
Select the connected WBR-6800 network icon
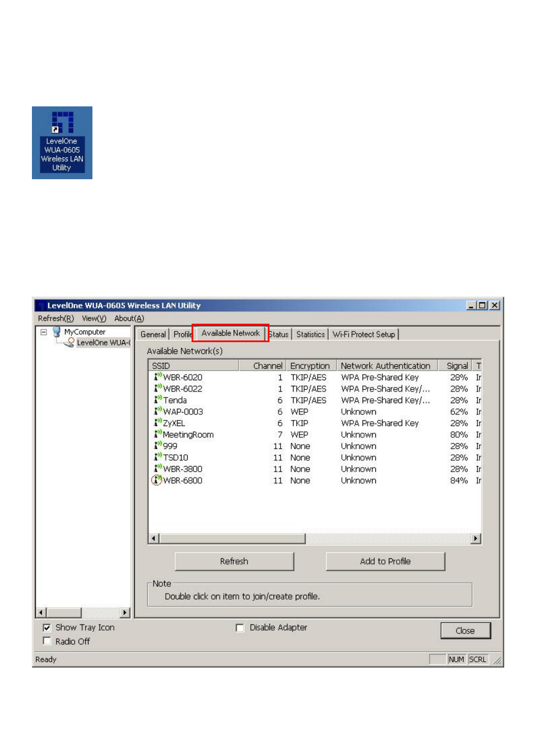(157, 480)
